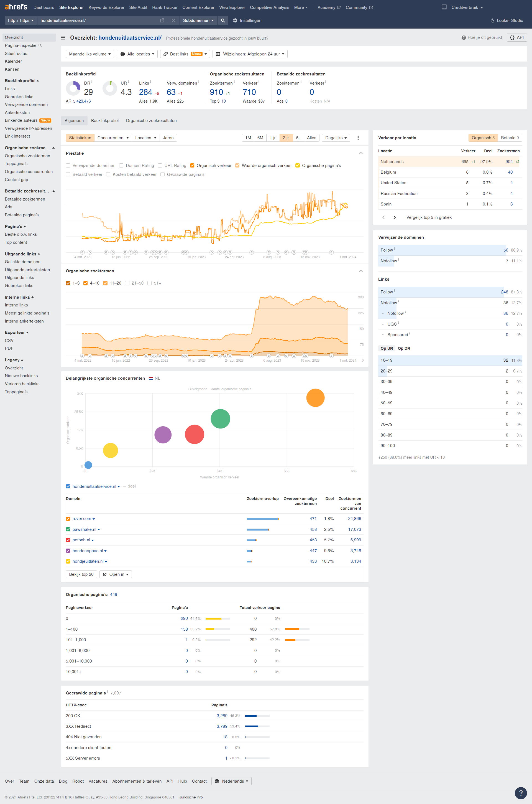
Task: Click the Hoe je dit gebruikt help icon
Action: pos(464,38)
